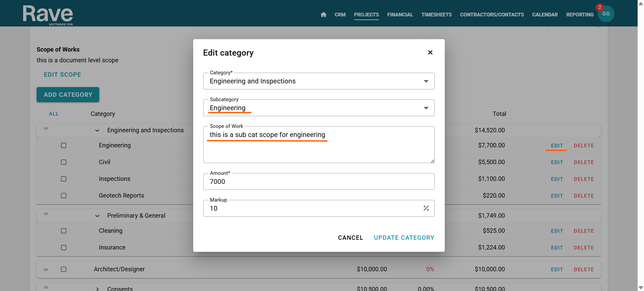This screenshot has width=644, height=291.
Task: Check the Inspections row checkbox
Action: 64,179
